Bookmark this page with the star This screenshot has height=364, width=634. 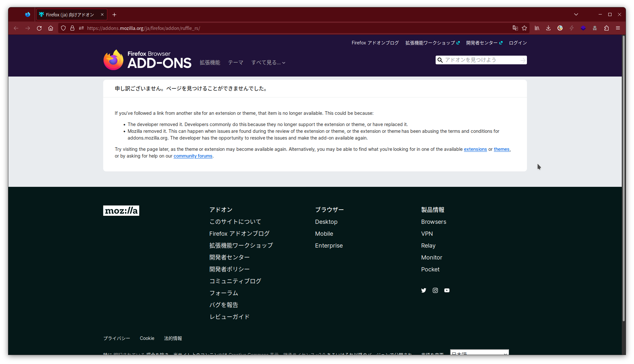click(524, 28)
